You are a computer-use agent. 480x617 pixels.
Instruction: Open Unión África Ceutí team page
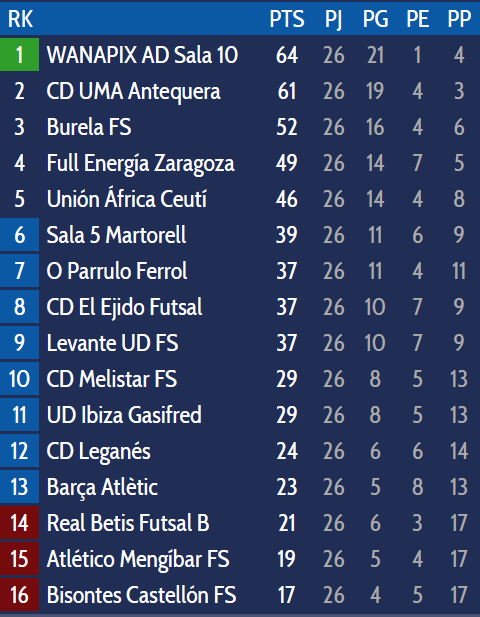(127, 199)
